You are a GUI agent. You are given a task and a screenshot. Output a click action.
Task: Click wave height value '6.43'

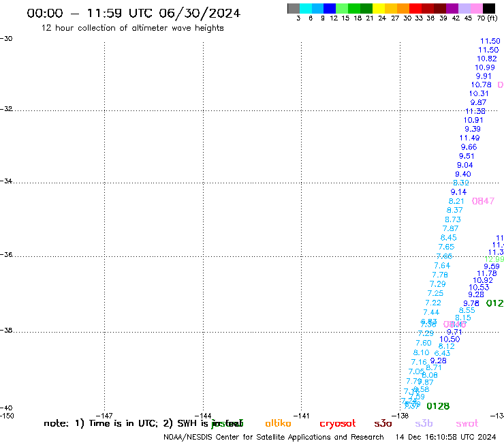(442, 353)
